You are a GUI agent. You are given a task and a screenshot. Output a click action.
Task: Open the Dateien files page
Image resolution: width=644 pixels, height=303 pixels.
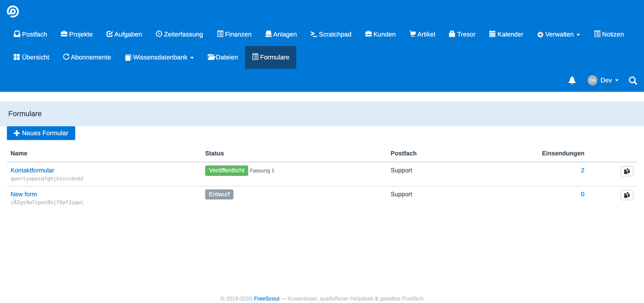coord(223,57)
